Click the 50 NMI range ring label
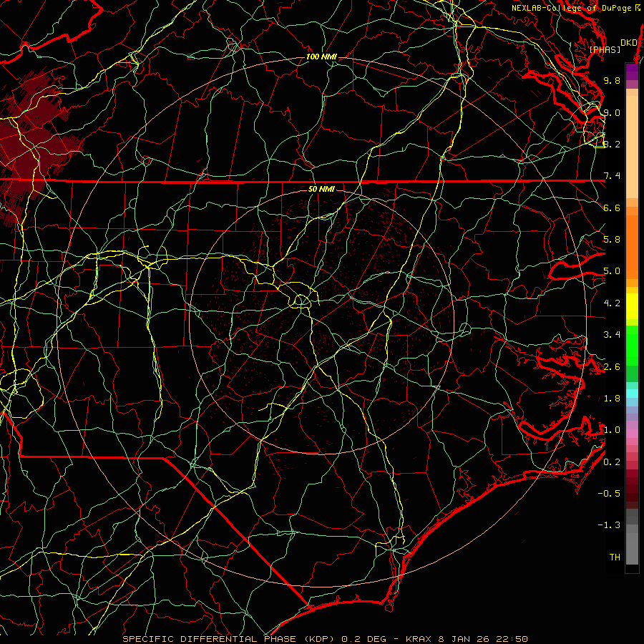Viewport: 644px width, 644px height. 321,189
